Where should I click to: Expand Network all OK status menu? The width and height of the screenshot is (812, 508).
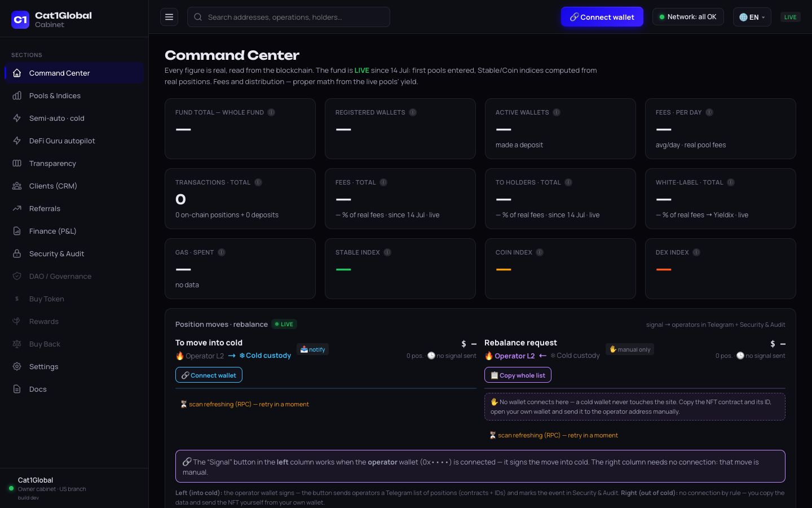[688, 17]
